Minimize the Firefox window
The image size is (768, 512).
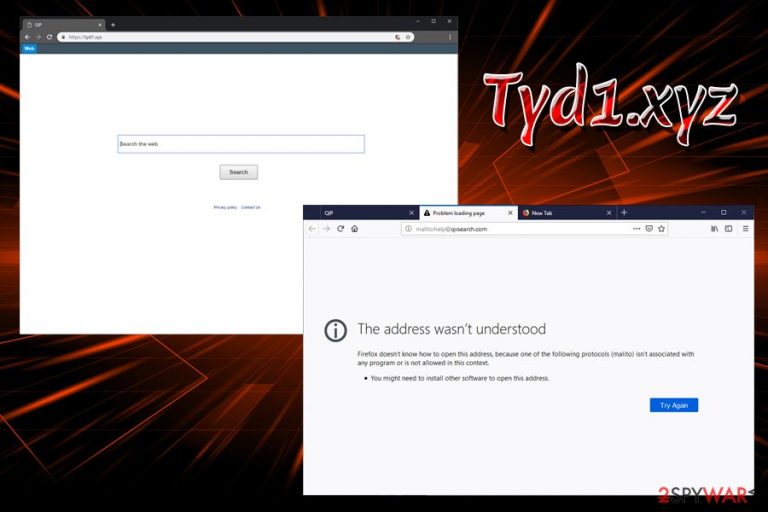point(703,212)
